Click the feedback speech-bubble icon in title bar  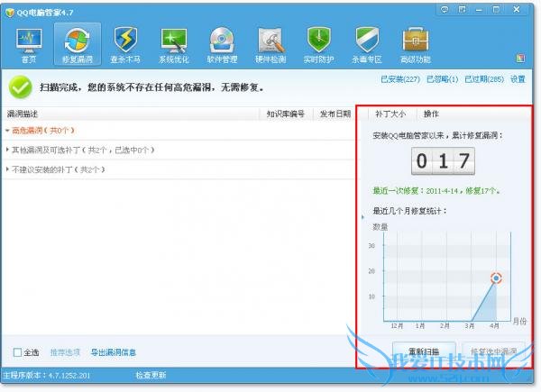click(445, 10)
